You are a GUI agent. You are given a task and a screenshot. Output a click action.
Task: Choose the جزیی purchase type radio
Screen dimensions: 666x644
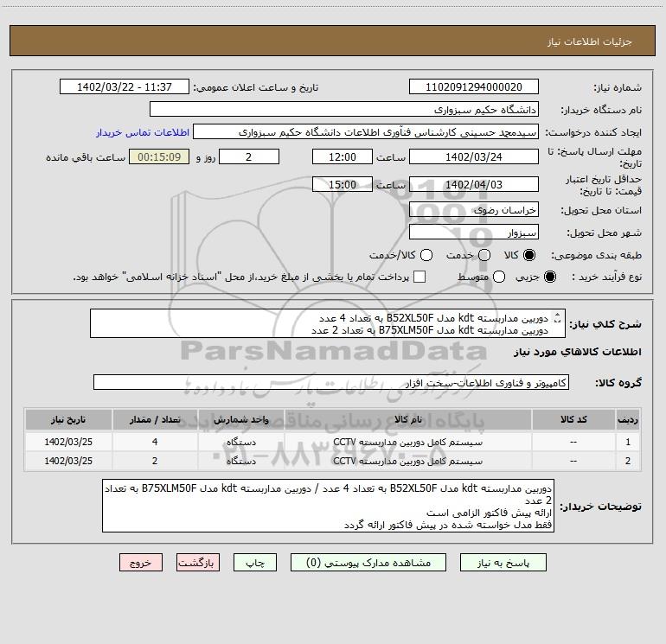tap(550, 277)
